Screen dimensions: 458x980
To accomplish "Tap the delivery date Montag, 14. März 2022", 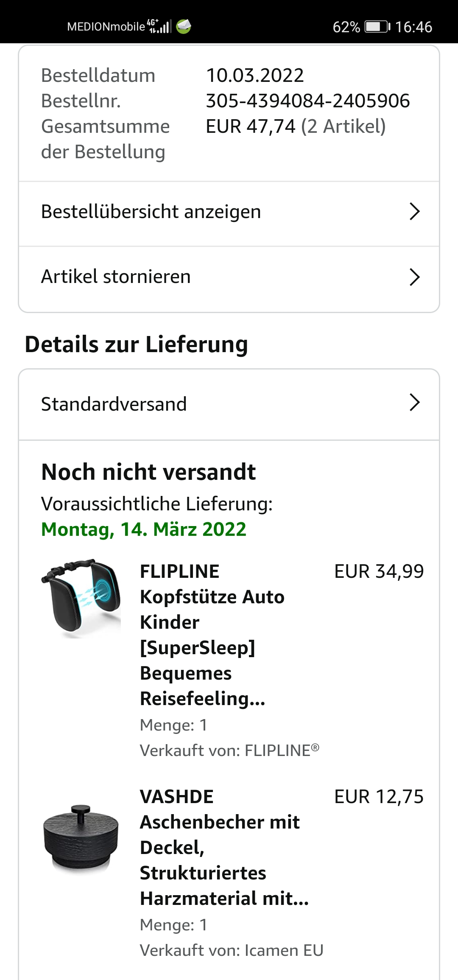I will pyautogui.click(x=144, y=529).
